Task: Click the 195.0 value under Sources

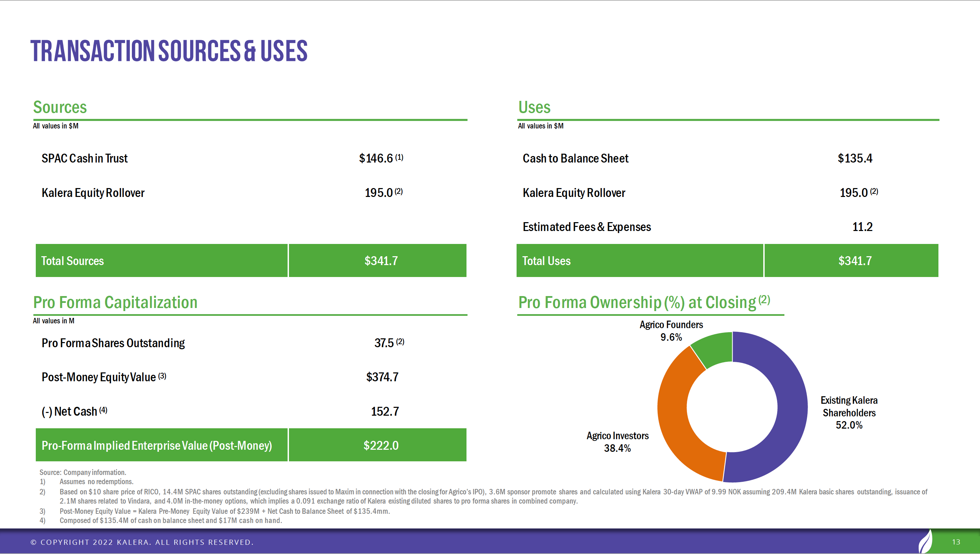Action: [x=379, y=193]
